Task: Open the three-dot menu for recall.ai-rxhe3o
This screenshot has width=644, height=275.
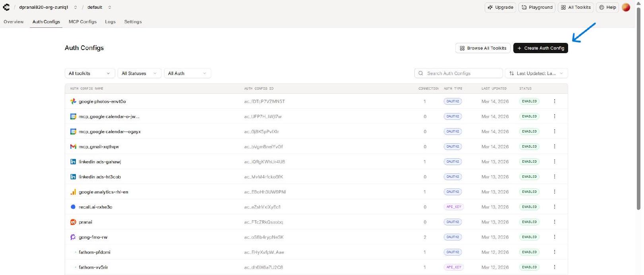Action: pyautogui.click(x=555, y=207)
